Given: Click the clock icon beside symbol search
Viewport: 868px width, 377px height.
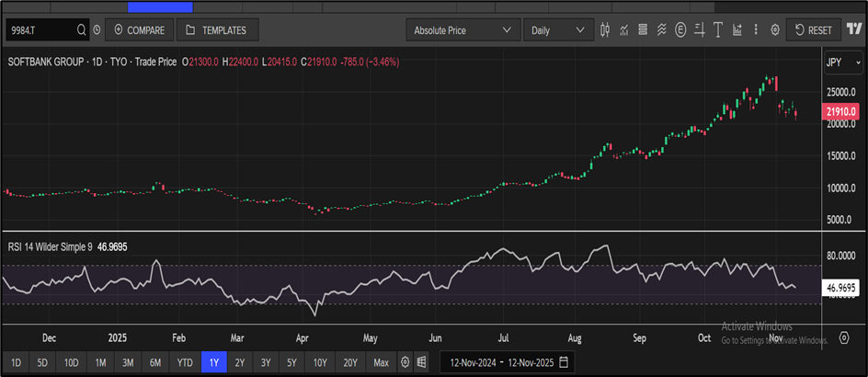Looking at the screenshot, I should [97, 30].
